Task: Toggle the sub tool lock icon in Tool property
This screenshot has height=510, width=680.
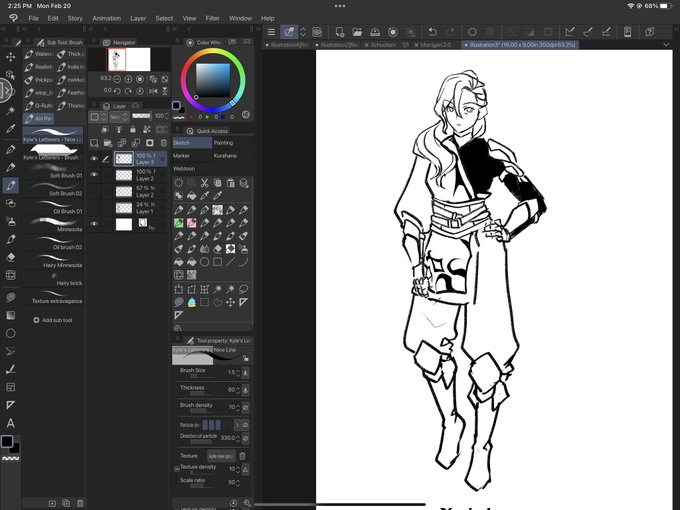Action: click(245, 358)
